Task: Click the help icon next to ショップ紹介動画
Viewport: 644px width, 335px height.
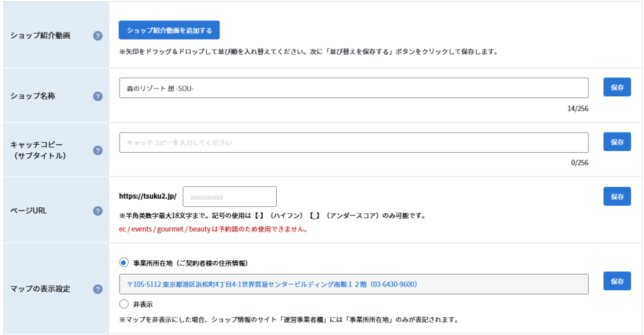Action: [x=97, y=36]
